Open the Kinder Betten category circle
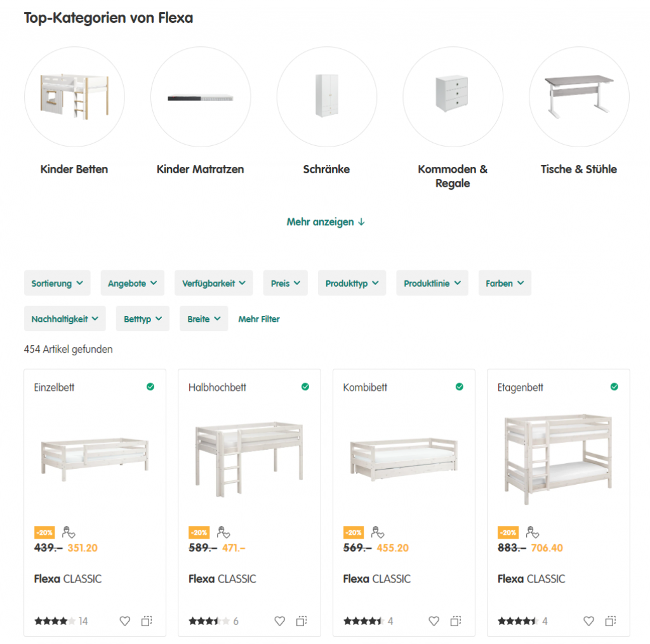650x644 pixels. [74, 97]
